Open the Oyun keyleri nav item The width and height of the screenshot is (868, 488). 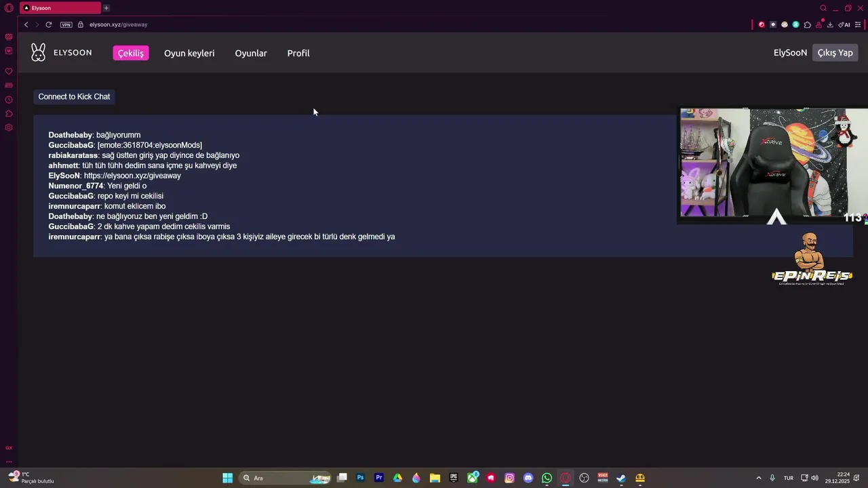[x=189, y=53]
